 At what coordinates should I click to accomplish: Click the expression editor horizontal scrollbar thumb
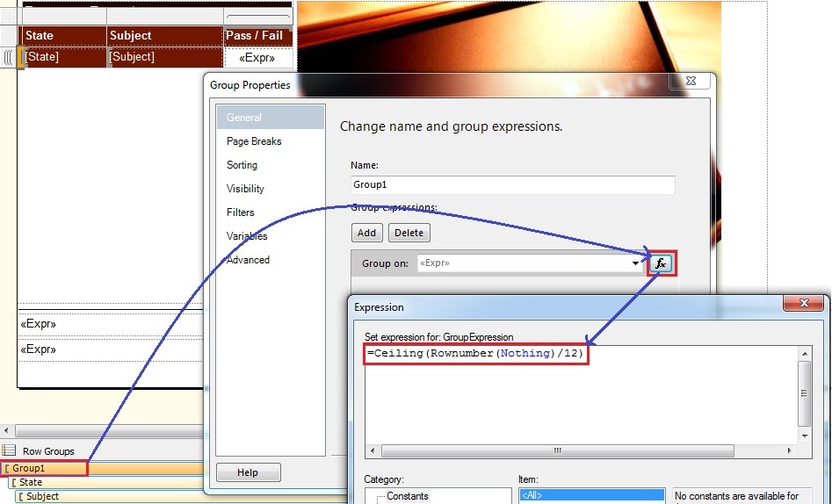click(x=558, y=451)
